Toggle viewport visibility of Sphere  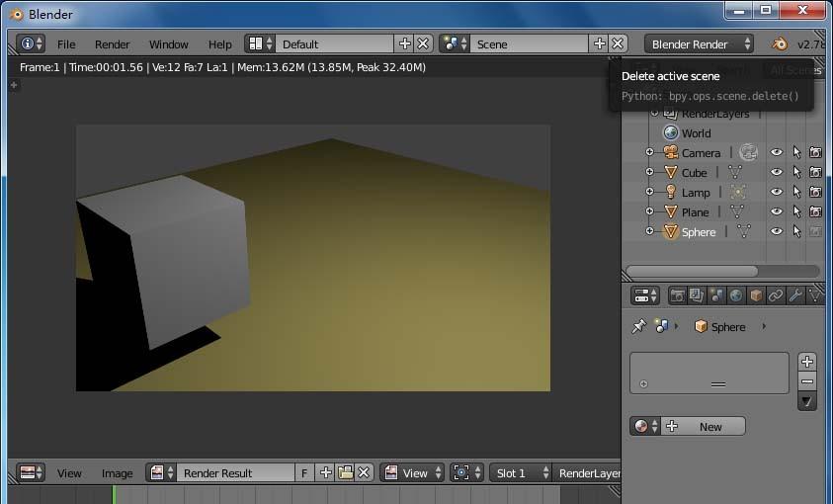pos(776,231)
